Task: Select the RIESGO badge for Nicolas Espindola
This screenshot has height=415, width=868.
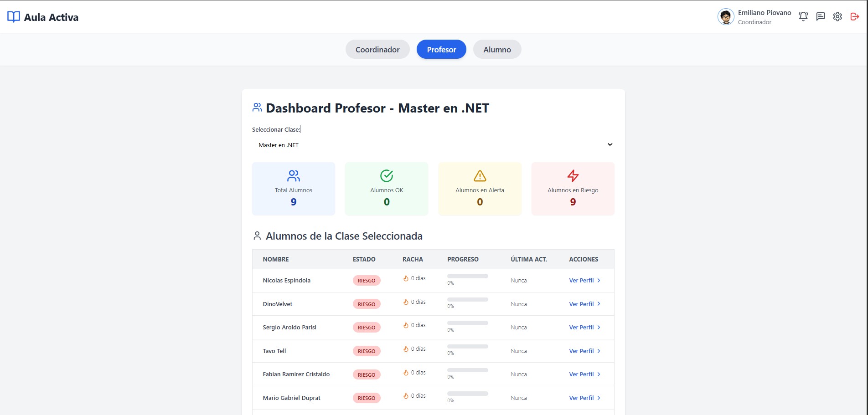Action: pos(367,280)
